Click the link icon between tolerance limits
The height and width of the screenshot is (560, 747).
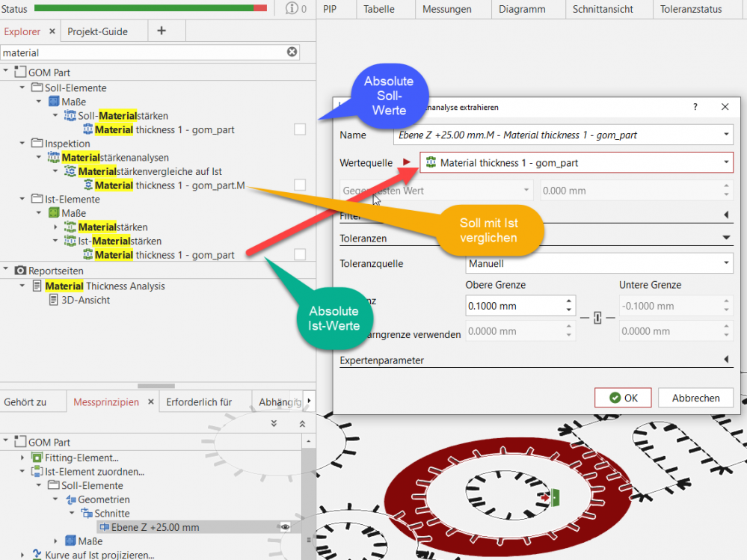click(597, 319)
